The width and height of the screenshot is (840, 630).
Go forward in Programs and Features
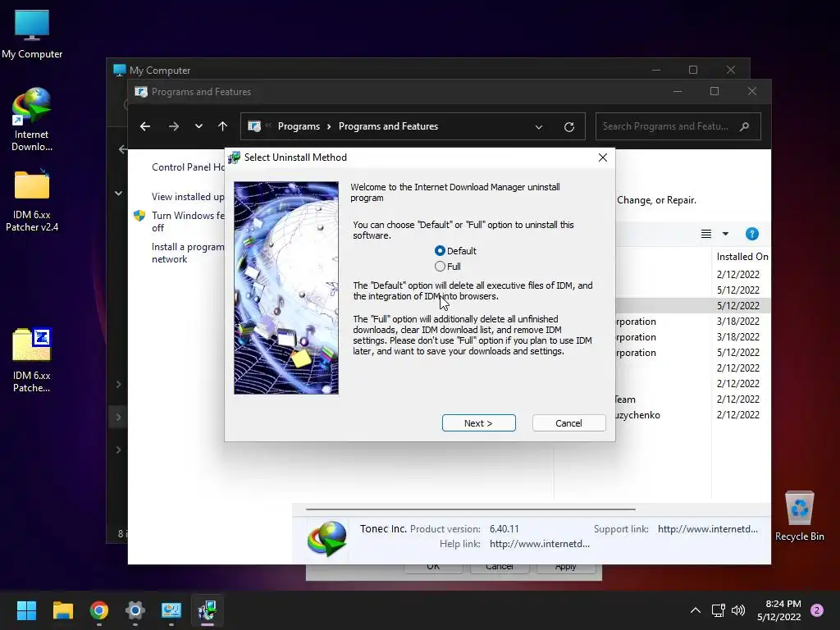click(174, 126)
